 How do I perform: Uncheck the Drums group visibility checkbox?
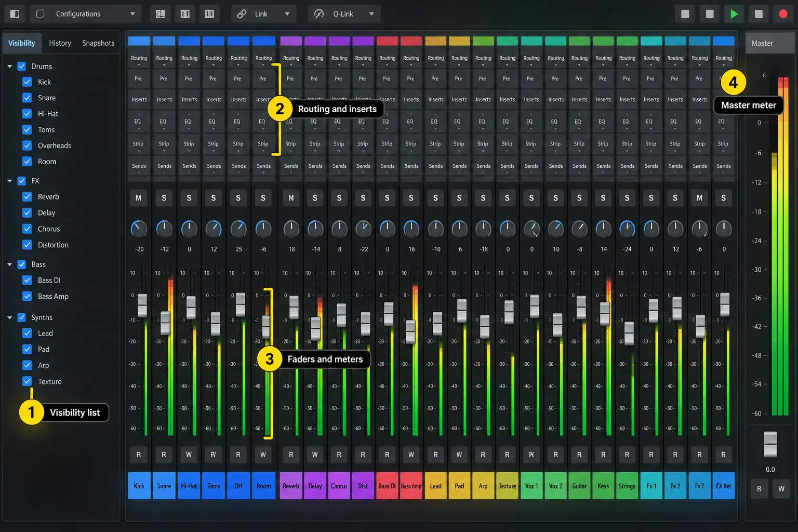[22, 66]
